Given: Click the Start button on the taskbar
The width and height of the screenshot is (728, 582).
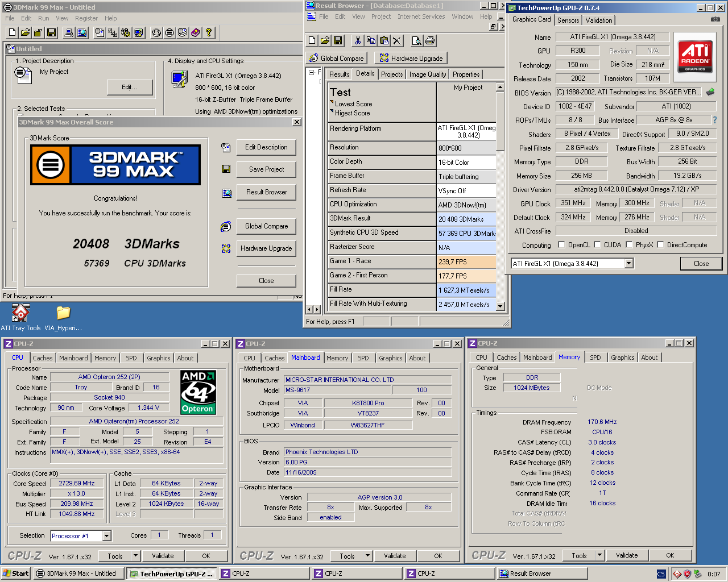Looking at the screenshot, I should pos(16,573).
